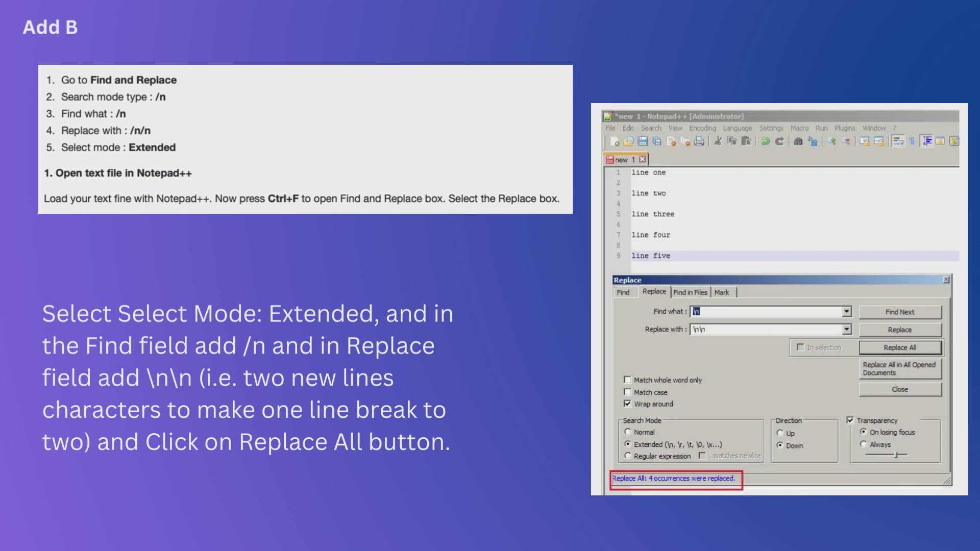Click the Save floppy disk icon
The image size is (980, 551).
[x=643, y=141]
